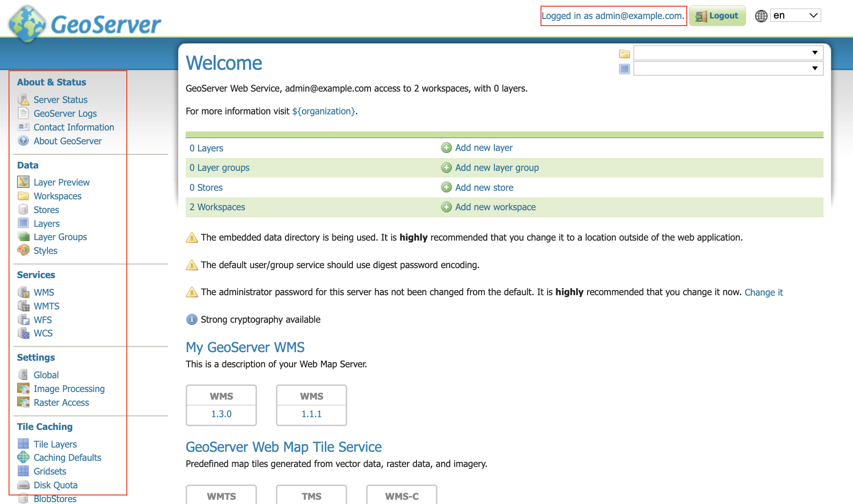Open the WMTS capabilities link
The width and height of the screenshot is (853, 504).
tap(221, 496)
